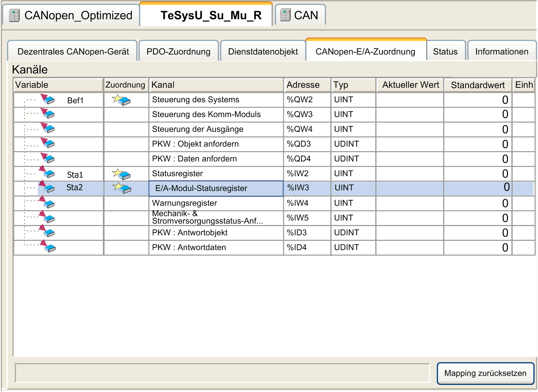Click the mapping star icon for Statusregister

121,174
